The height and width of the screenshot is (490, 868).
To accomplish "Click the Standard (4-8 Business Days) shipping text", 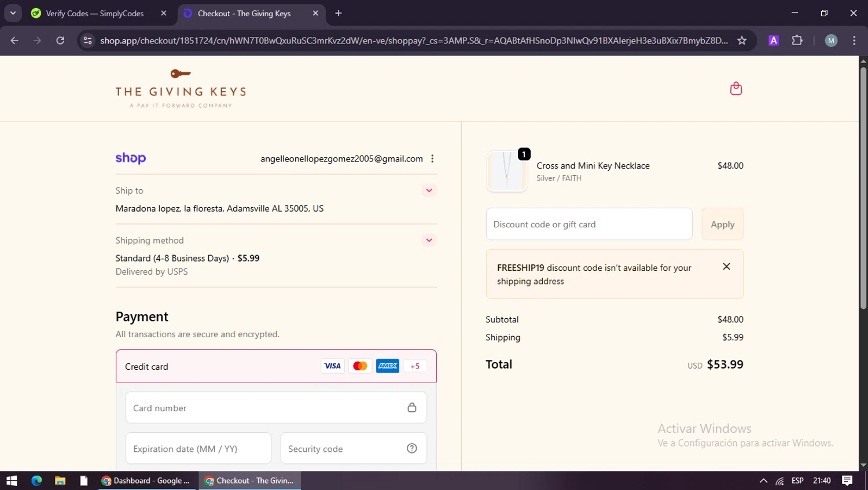I will [187, 258].
